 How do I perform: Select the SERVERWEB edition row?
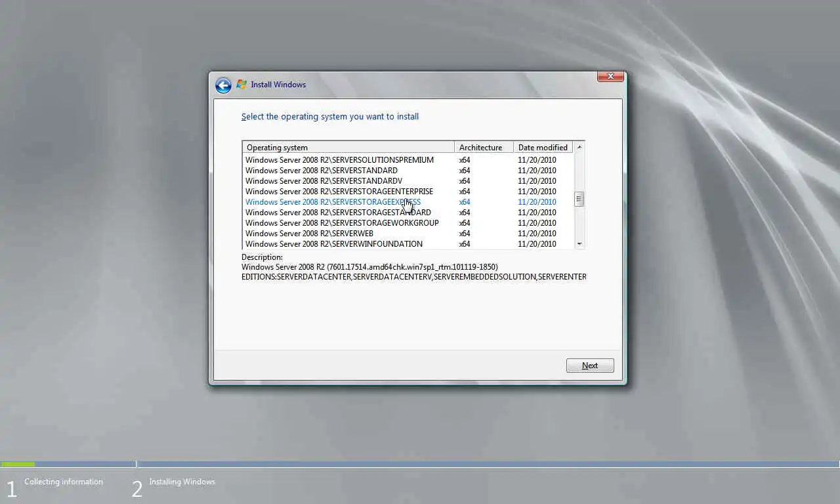coord(408,234)
